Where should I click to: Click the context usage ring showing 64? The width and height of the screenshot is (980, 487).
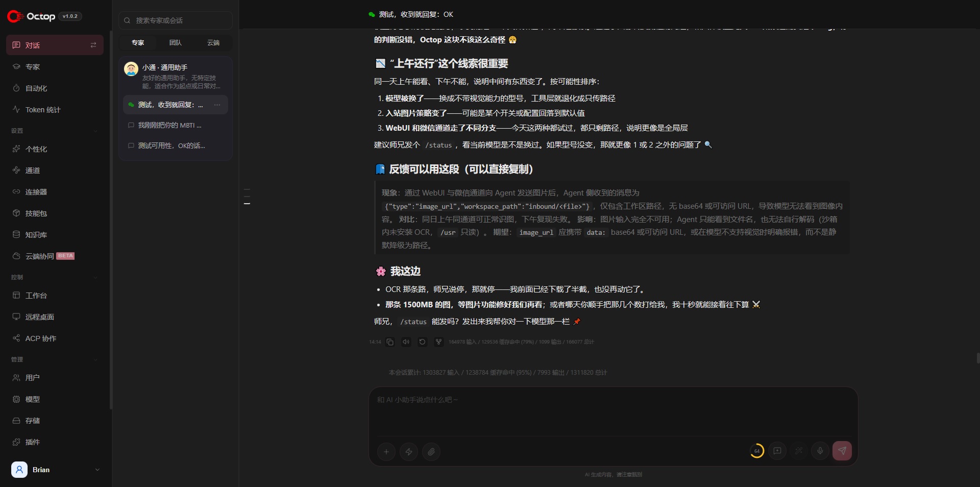(757, 451)
